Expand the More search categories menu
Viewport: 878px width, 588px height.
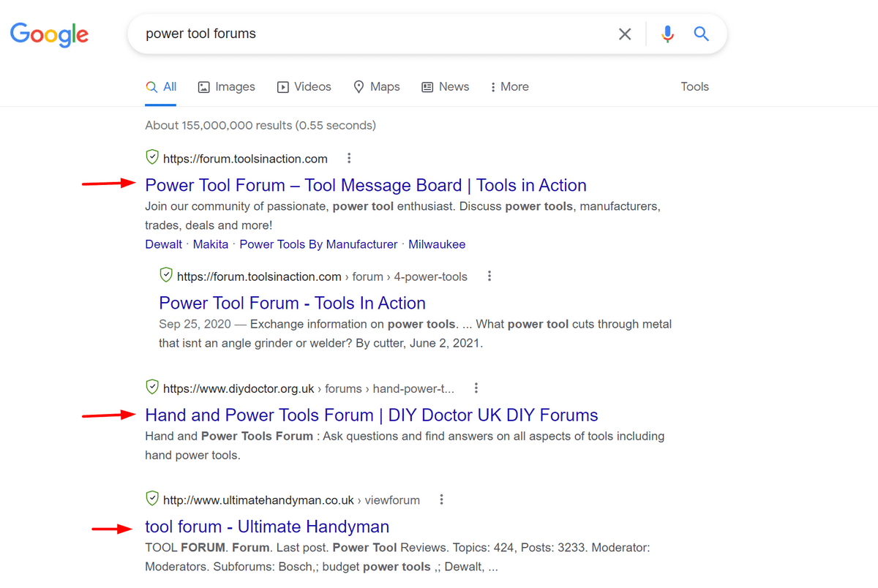pos(509,86)
